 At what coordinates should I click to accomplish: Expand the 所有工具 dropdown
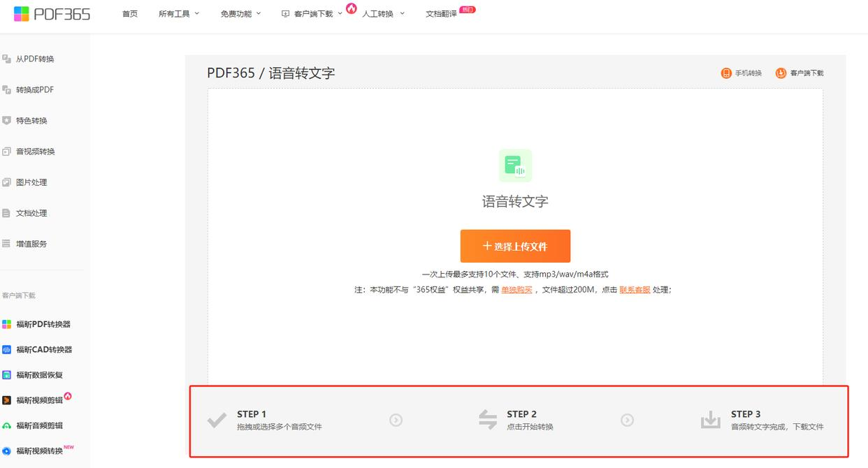click(x=179, y=14)
